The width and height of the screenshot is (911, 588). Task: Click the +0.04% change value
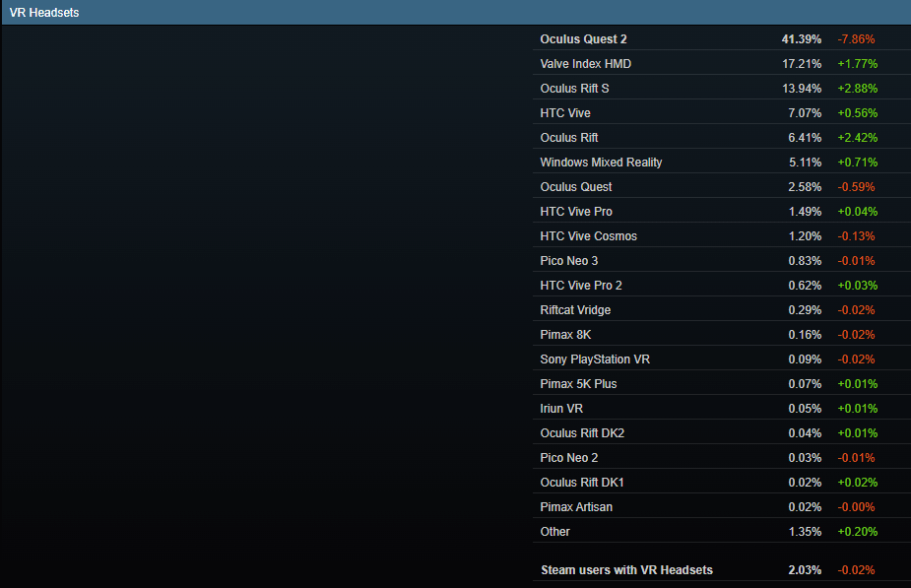tap(858, 212)
